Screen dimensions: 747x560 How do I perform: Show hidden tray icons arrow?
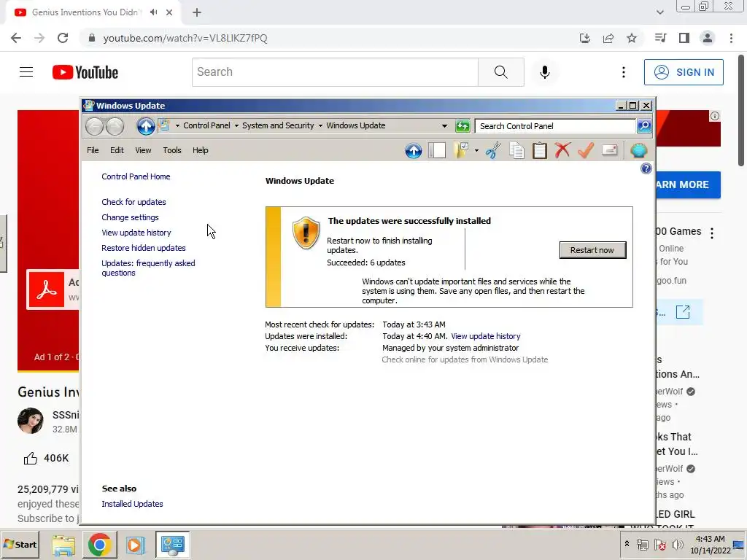(x=627, y=544)
